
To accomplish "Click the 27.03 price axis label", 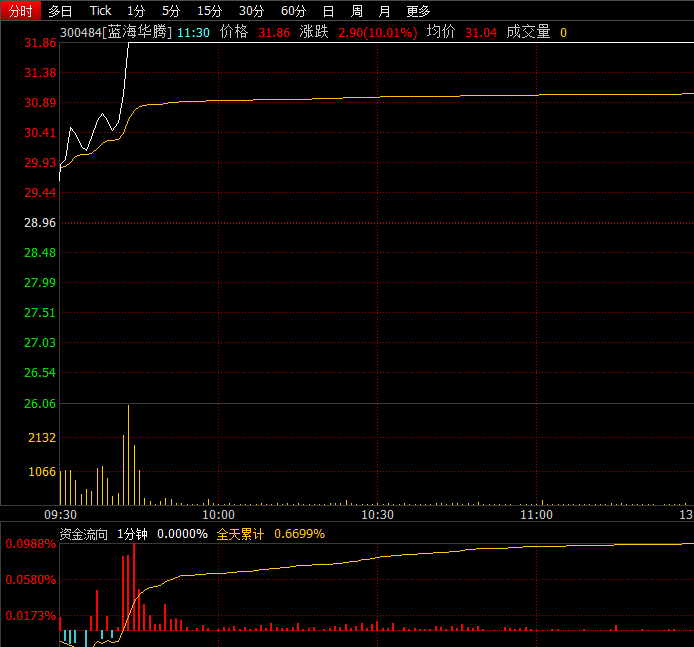I will click(x=40, y=343).
